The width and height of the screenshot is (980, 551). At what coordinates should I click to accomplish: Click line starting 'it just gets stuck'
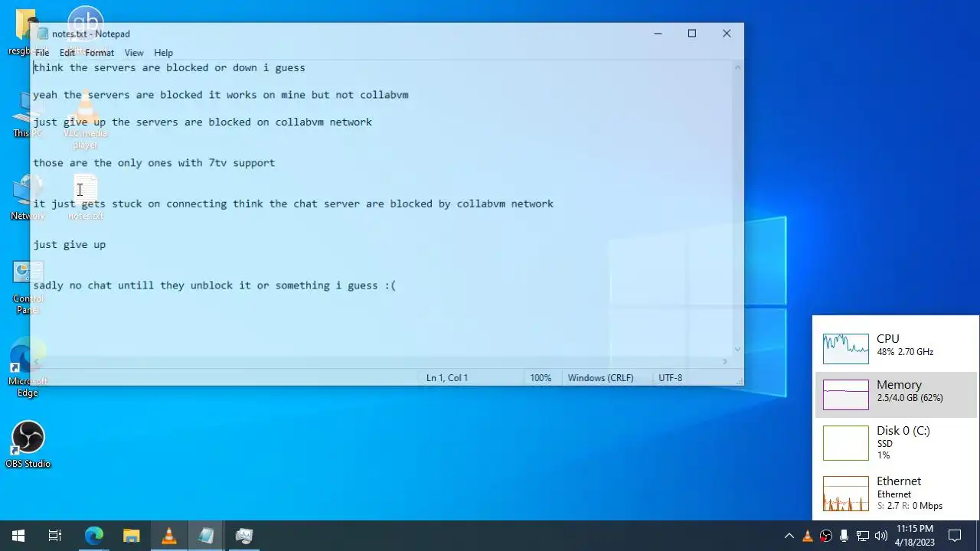coord(293,204)
